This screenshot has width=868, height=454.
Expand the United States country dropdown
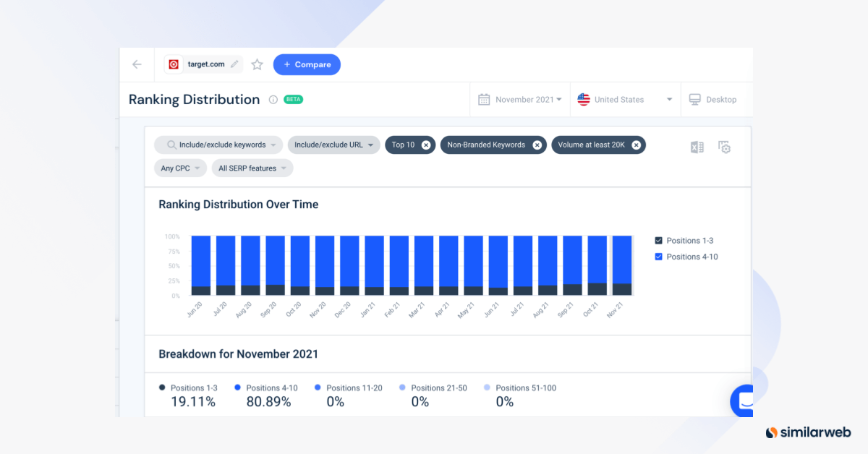(x=626, y=100)
